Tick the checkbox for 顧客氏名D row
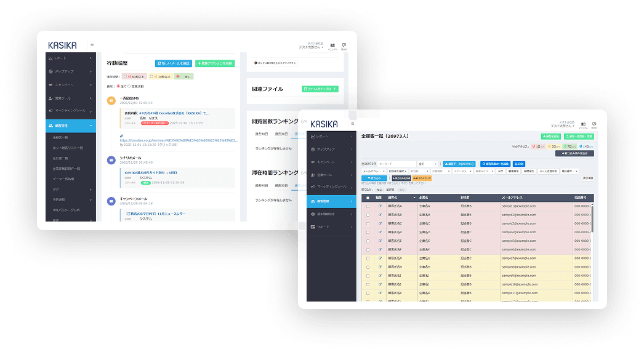 point(368,232)
